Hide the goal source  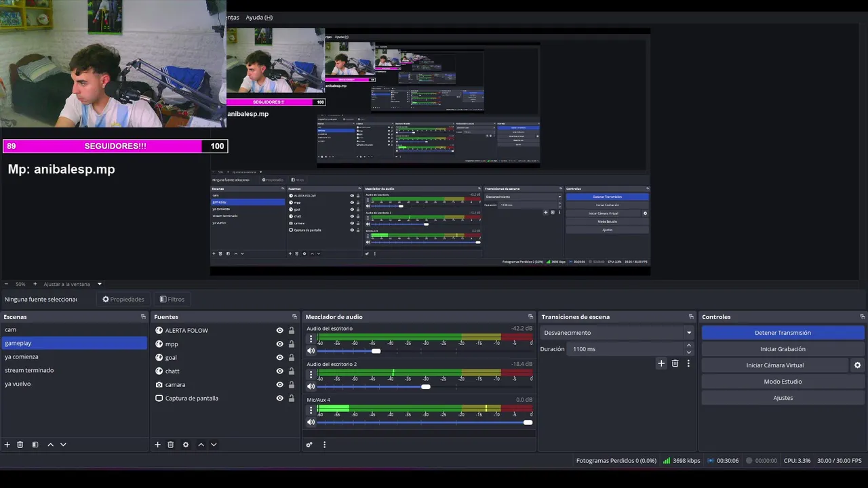pos(279,357)
